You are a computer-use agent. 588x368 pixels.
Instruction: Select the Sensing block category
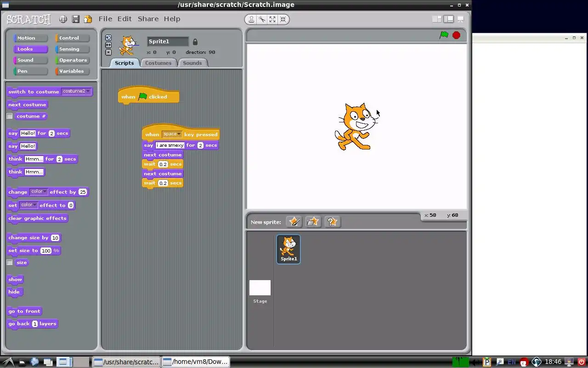[72, 49]
